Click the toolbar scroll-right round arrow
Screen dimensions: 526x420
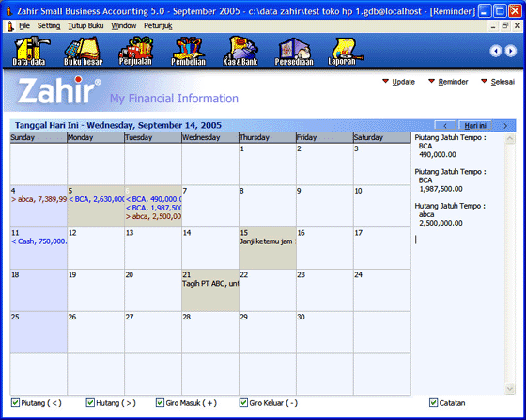tap(511, 51)
